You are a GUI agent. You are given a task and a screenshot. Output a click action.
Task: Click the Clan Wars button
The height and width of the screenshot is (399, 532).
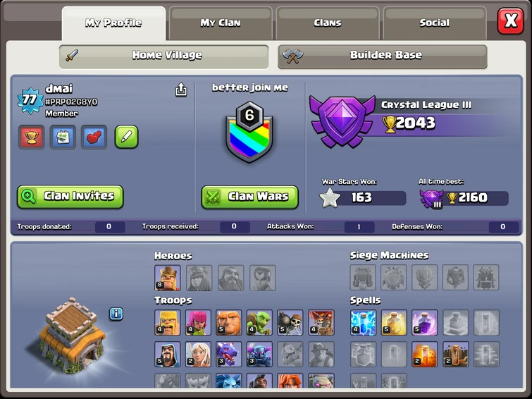(249, 197)
